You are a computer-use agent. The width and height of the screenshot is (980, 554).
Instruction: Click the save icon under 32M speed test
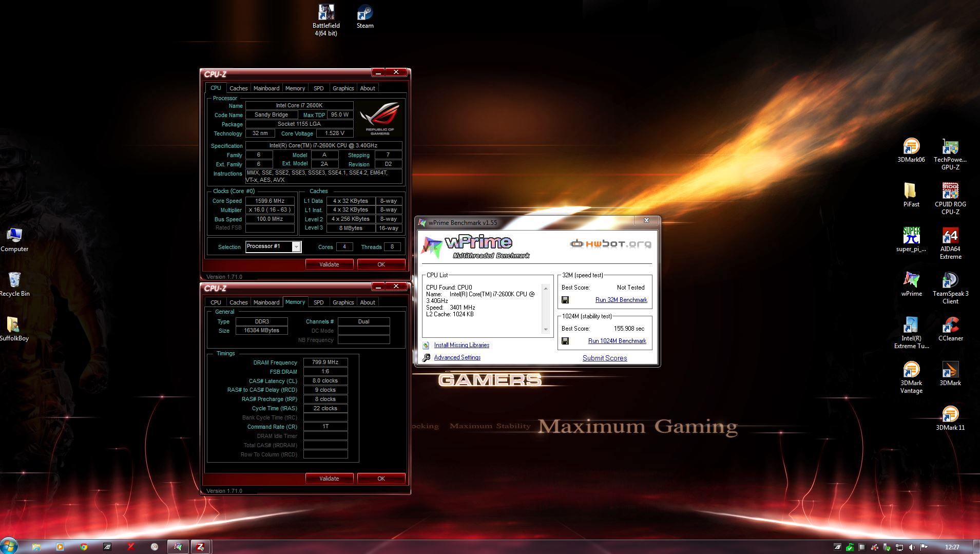tap(565, 300)
